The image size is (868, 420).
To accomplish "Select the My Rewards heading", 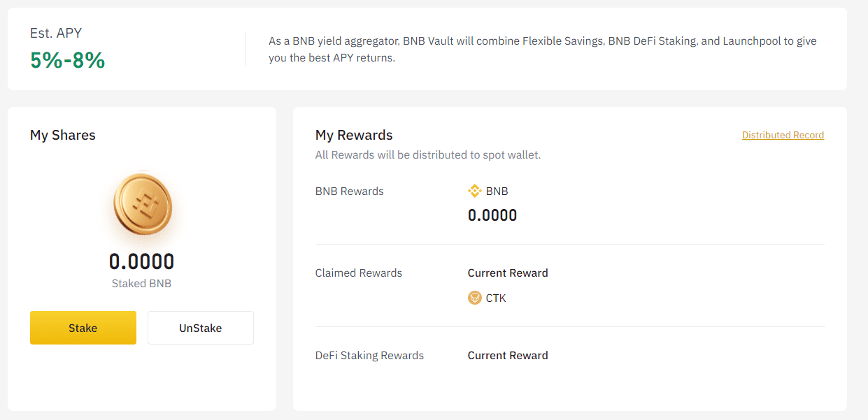I will (x=354, y=135).
